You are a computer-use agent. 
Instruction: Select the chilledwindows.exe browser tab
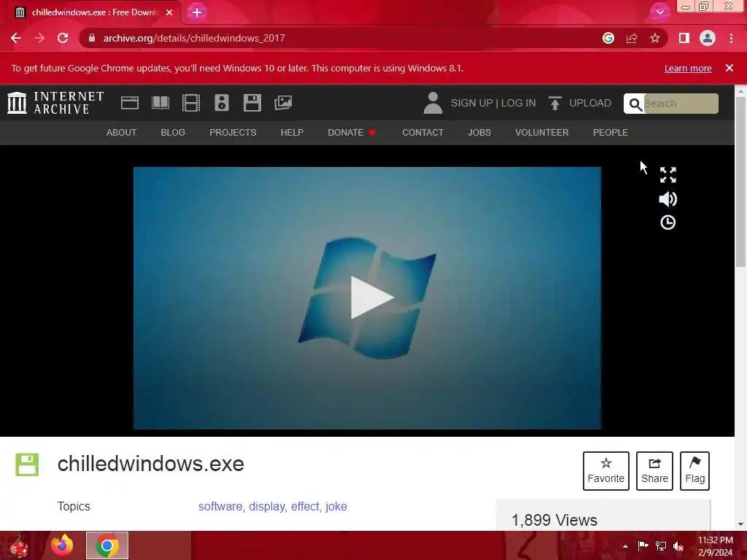point(93,12)
